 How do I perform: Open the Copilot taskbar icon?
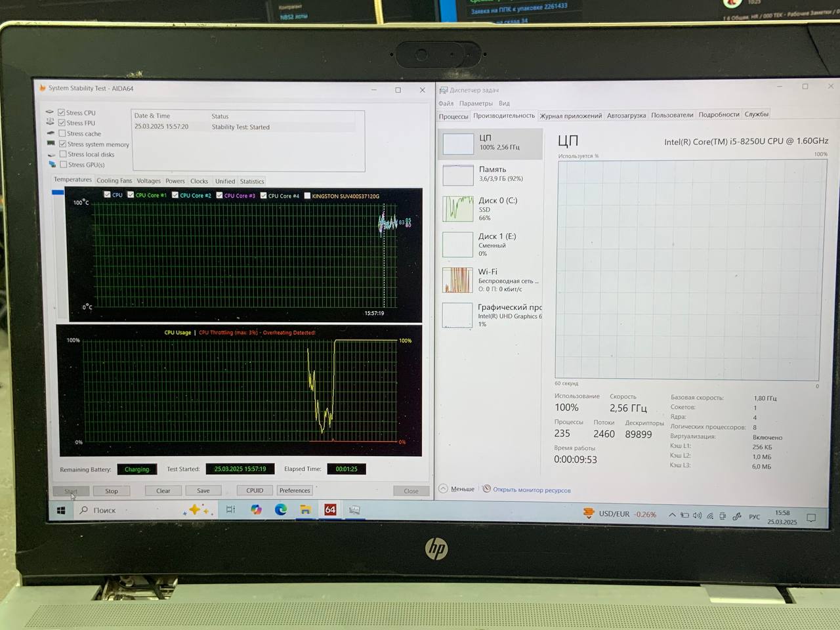pos(256,509)
